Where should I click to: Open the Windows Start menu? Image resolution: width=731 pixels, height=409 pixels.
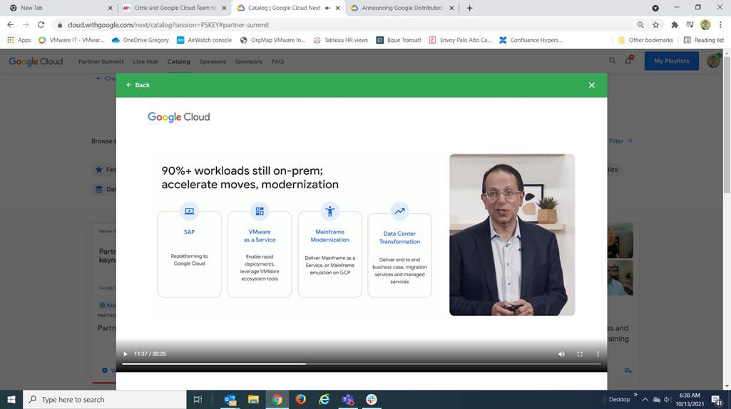pyautogui.click(x=11, y=400)
